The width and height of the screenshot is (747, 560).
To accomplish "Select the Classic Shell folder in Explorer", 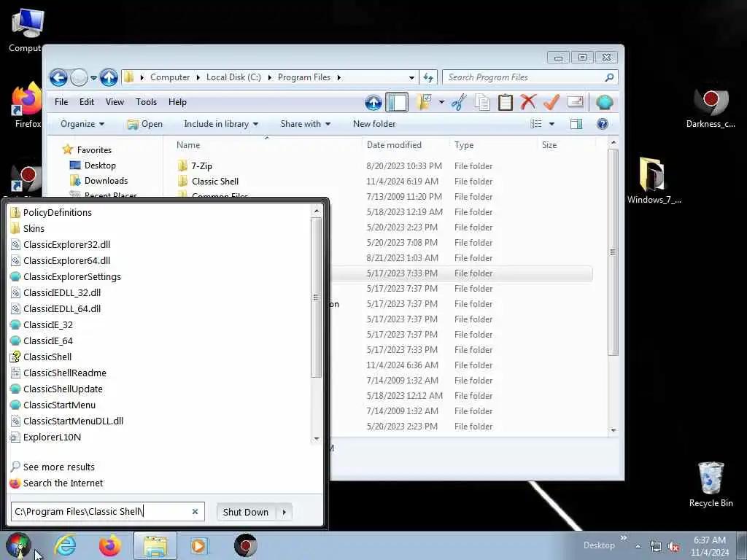I will pos(215,181).
